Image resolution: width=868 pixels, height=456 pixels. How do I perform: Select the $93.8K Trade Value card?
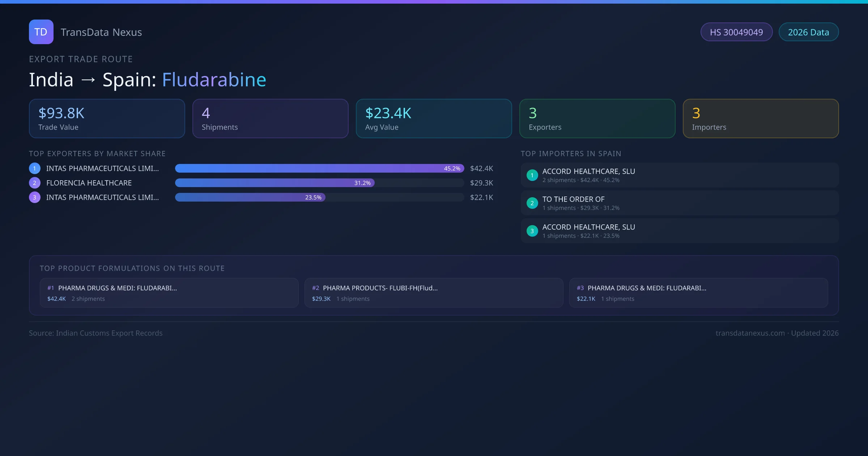107,119
